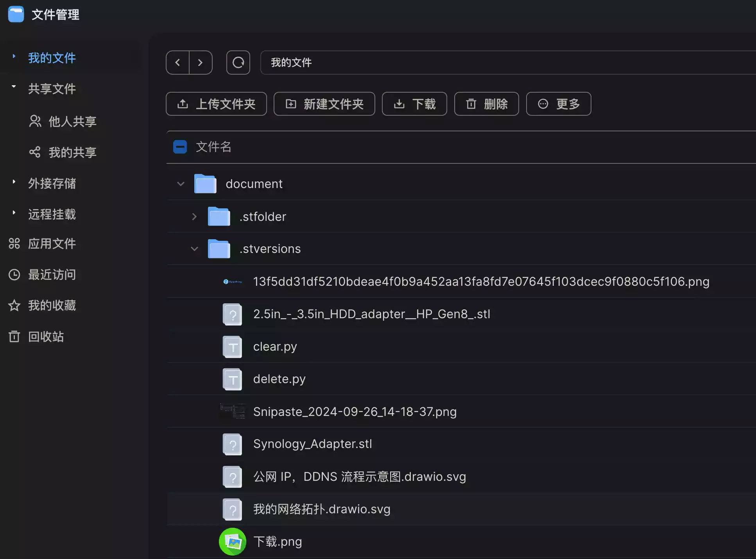The height and width of the screenshot is (559, 756).
Task: Expand the .stfolder folder chevron
Action: point(194,217)
